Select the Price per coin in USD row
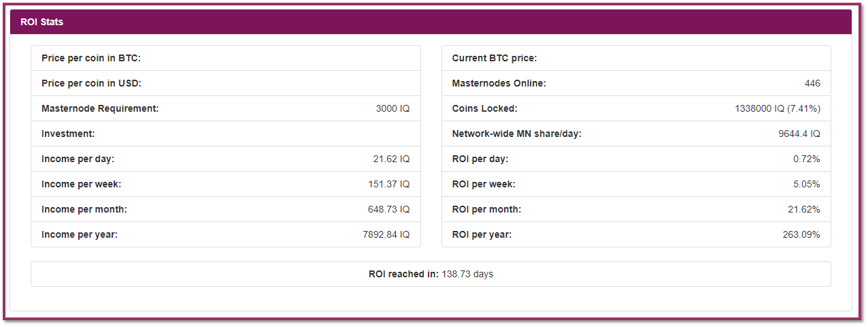This screenshot has width=868, height=327. [226, 83]
